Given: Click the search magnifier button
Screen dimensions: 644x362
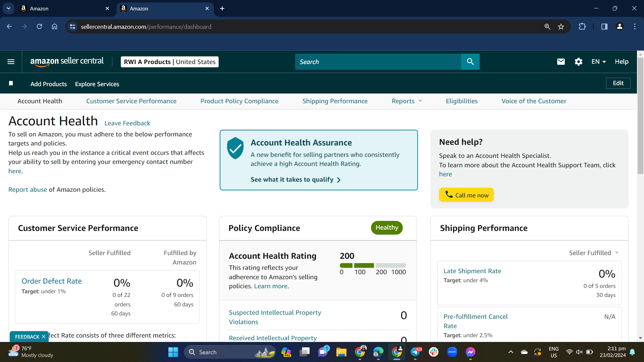Looking at the screenshot, I should click(470, 62).
